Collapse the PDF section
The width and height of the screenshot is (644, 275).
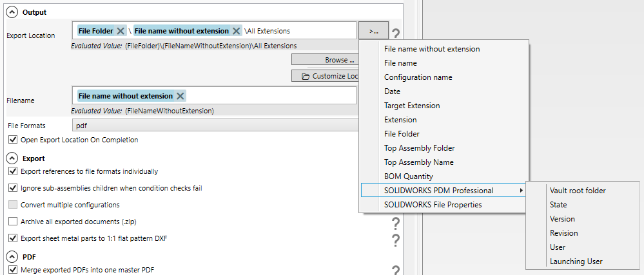pyautogui.click(x=12, y=257)
